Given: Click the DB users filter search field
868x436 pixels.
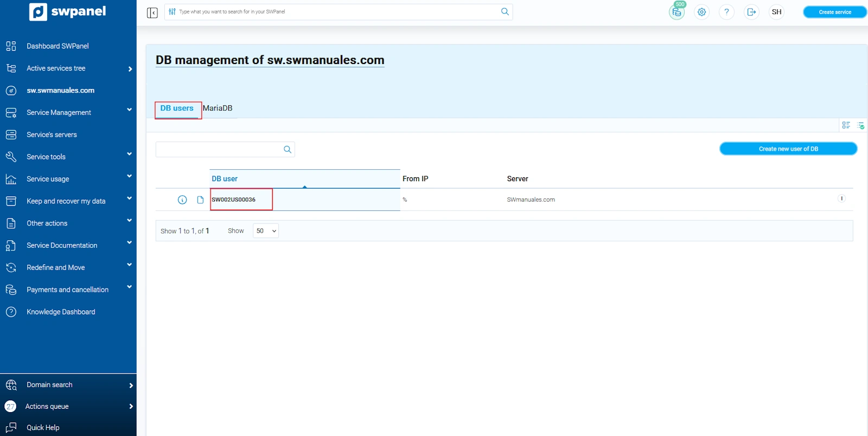Looking at the screenshot, I should point(219,150).
